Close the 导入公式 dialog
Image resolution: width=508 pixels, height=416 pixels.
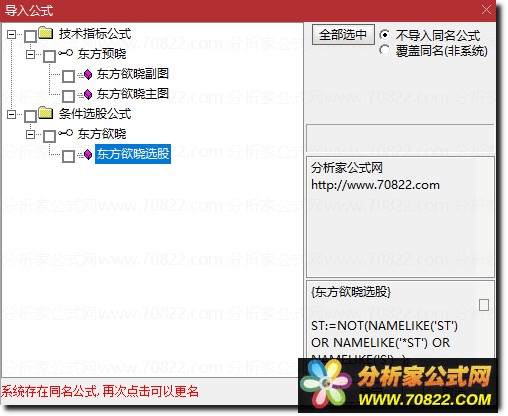(486, 10)
